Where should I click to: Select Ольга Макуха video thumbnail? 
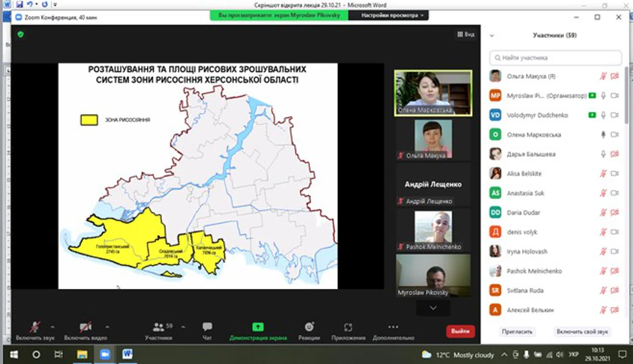coord(433,139)
